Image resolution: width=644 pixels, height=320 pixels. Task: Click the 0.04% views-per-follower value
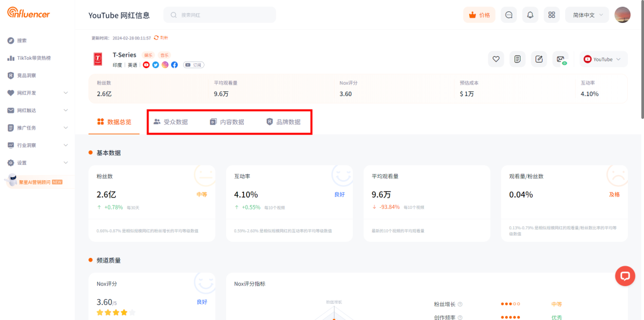[521, 195]
